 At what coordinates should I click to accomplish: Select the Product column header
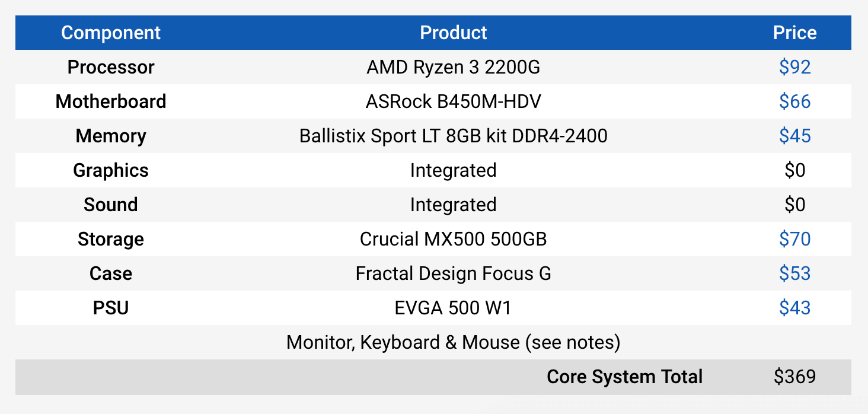click(x=453, y=33)
